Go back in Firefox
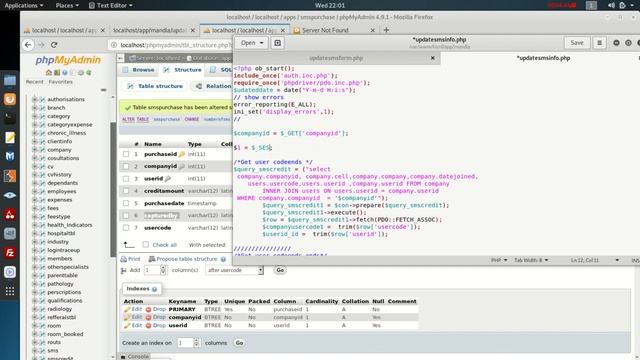This screenshot has height=360, width=640. coord(28,44)
